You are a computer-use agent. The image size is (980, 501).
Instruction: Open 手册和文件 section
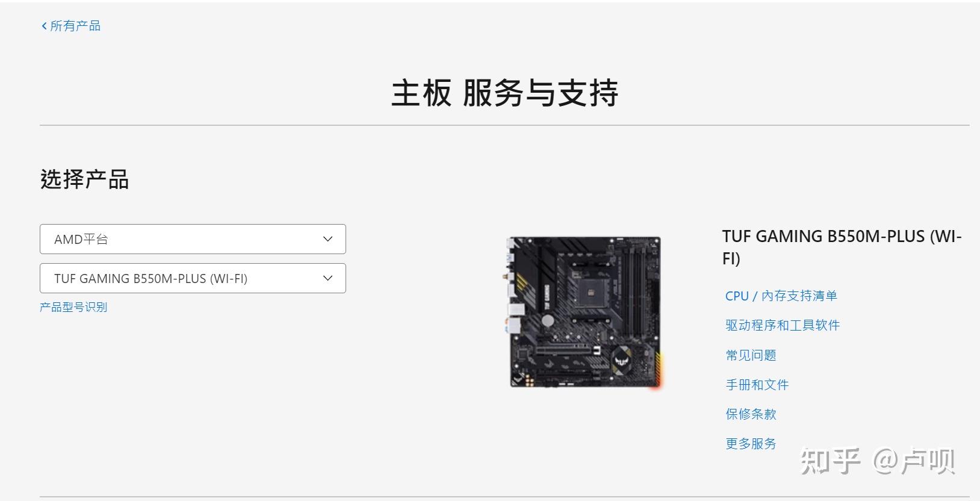click(x=757, y=385)
